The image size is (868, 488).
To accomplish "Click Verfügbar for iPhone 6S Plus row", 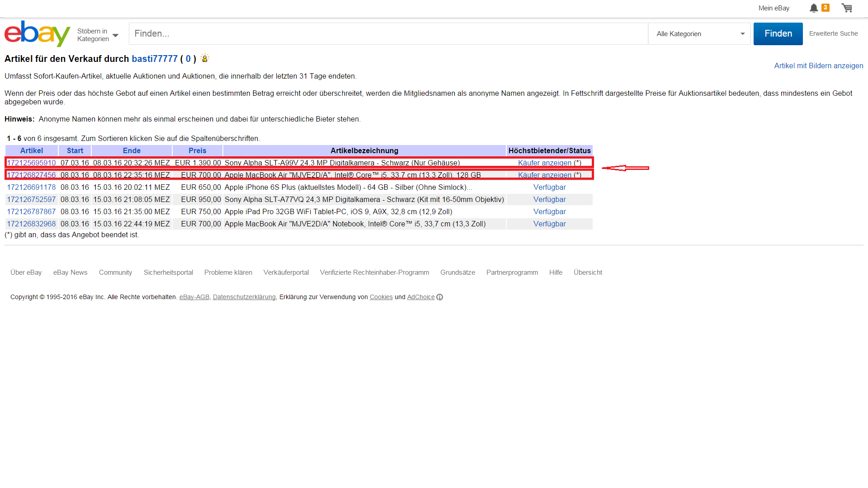I will (x=549, y=187).
